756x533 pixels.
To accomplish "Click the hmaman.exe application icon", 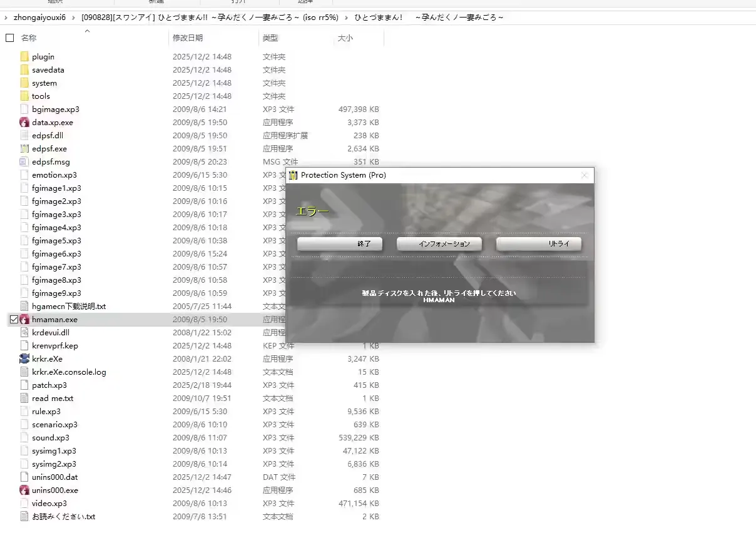I will (x=24, y=319).
